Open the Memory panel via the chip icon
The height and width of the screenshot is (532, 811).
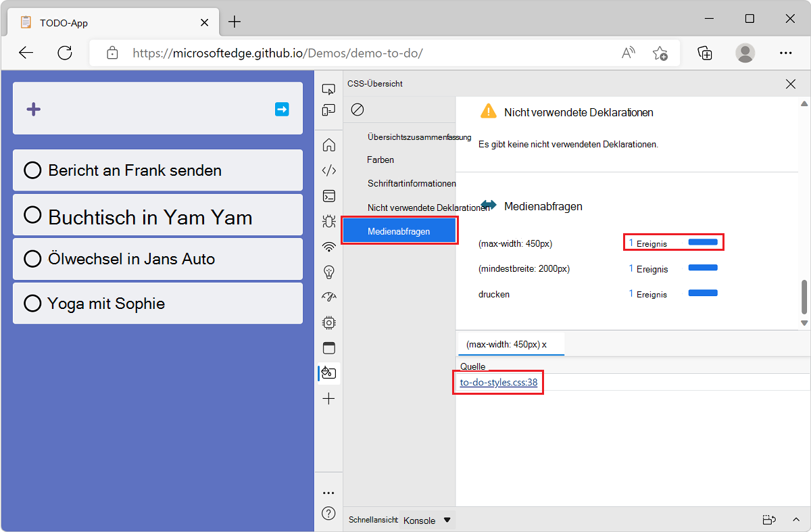pos(328,322)
